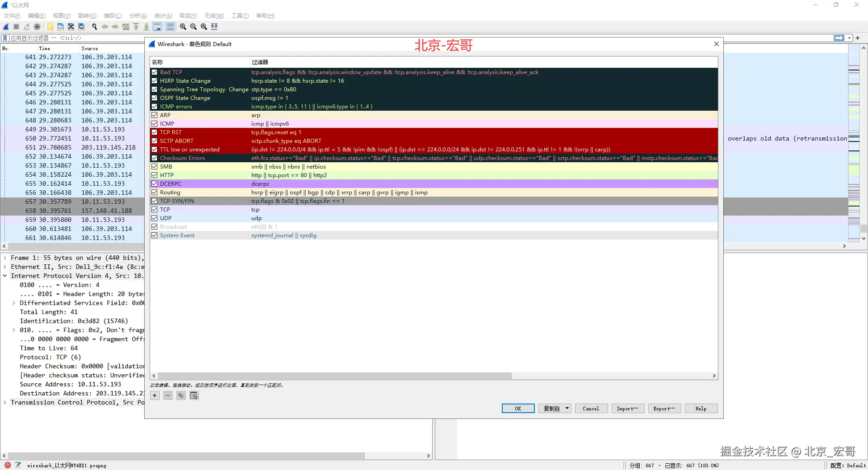868x470 pixels.
Task: Open Help for coloring rules
Action: (x=701, y=409)
